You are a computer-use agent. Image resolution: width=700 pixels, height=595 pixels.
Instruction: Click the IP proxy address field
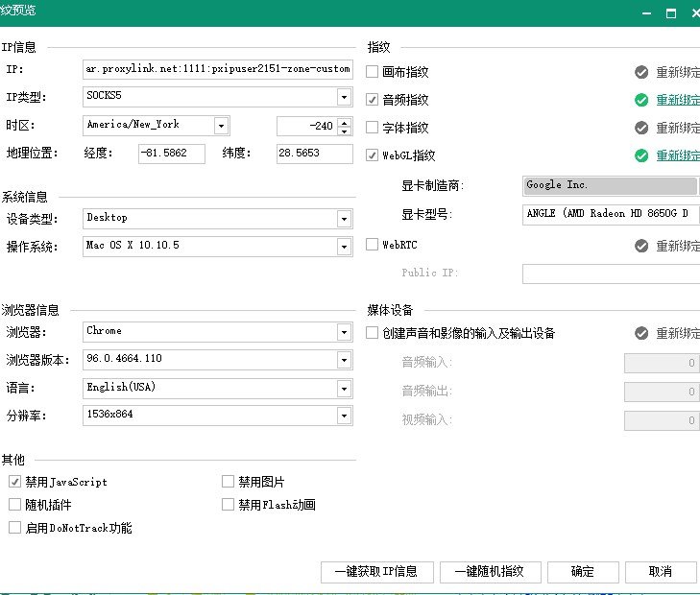coord(218,69)
